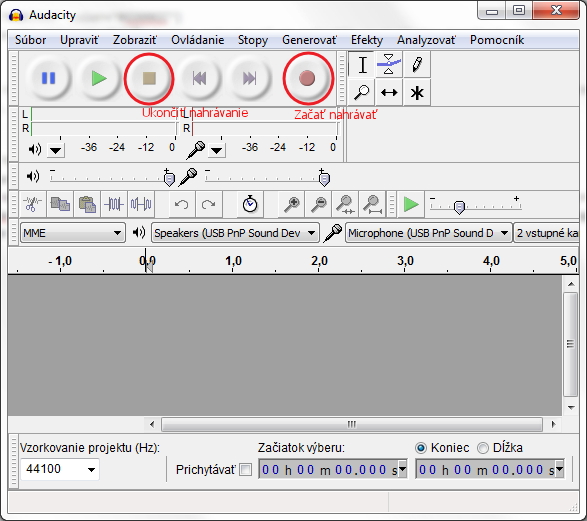Open the '2 vstupné' input channels dropdown
The width and height of the screenshot is (587, 521).
click(x=547, y=233)
